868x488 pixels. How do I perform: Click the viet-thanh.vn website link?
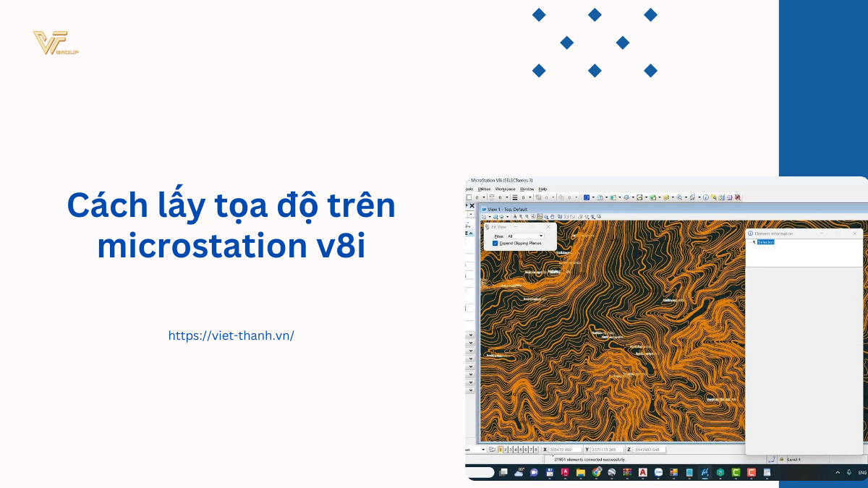pyautogui.click(x=231, y=335)
